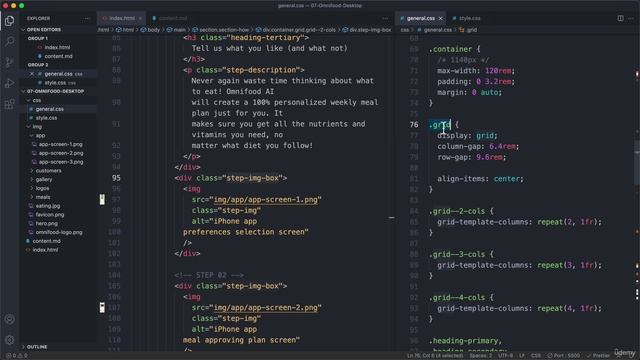Open favicon.png in file tree
The image size is (640, 360).
pyautogui.click(x=50, y=215)
